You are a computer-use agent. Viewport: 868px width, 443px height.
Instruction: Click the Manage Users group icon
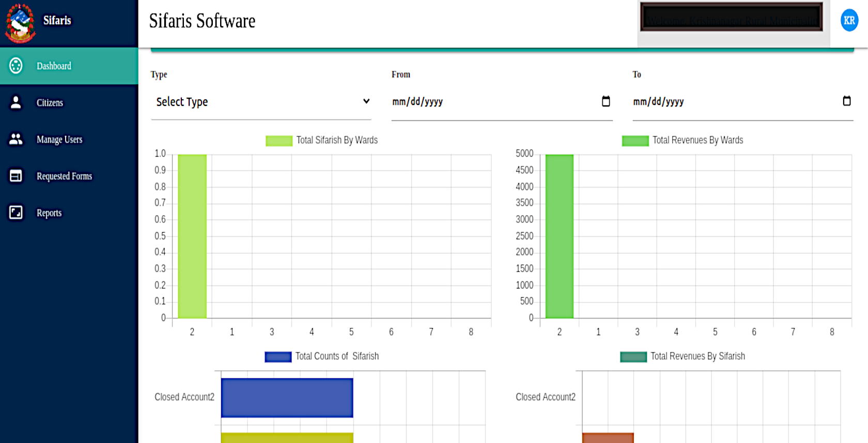16,139
